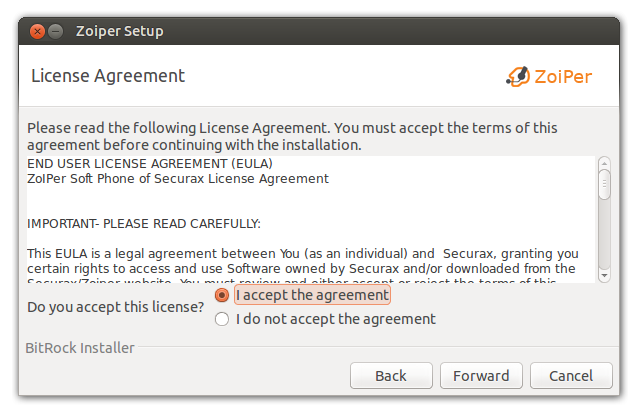Click the "END USER LICENSE AGREEMENT (EULA)" line
This screenshot has height=417, width=639.
(x=150, y=164)
